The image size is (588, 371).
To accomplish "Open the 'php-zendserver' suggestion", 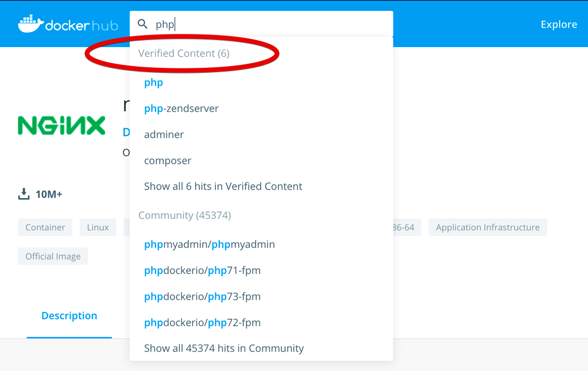I will pos(181,108).
